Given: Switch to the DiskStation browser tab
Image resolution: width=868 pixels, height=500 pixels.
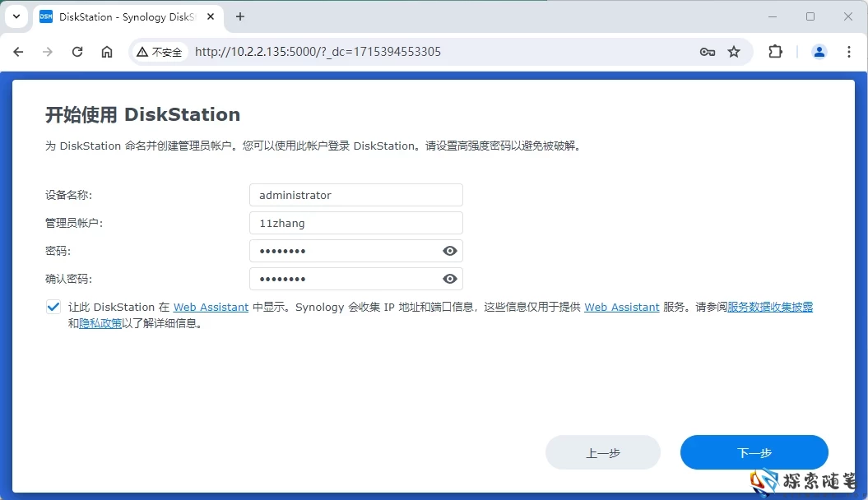Looking at the screenshot, I should (x=123, y=16).
